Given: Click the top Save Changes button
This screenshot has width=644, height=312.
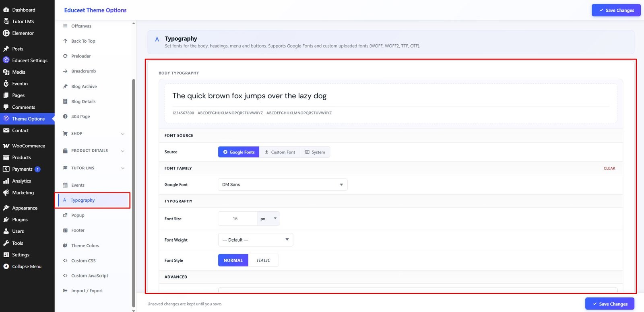Looking at the screenshot, I should (616, 10).
